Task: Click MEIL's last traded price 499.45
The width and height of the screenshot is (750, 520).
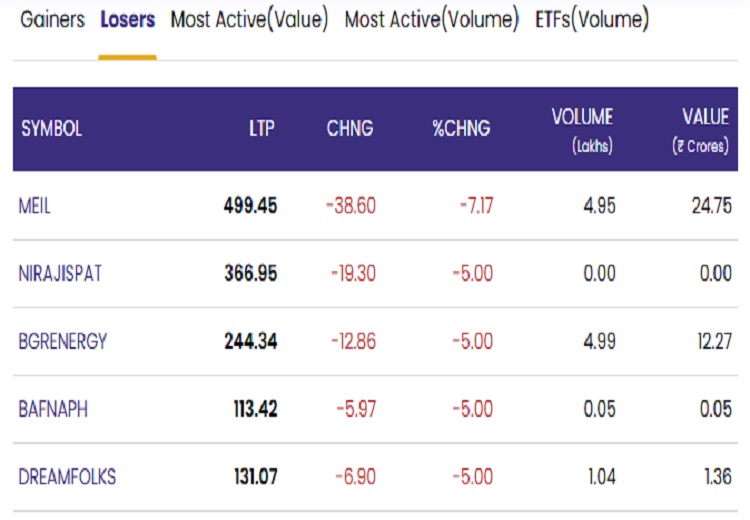Action: 251,206
